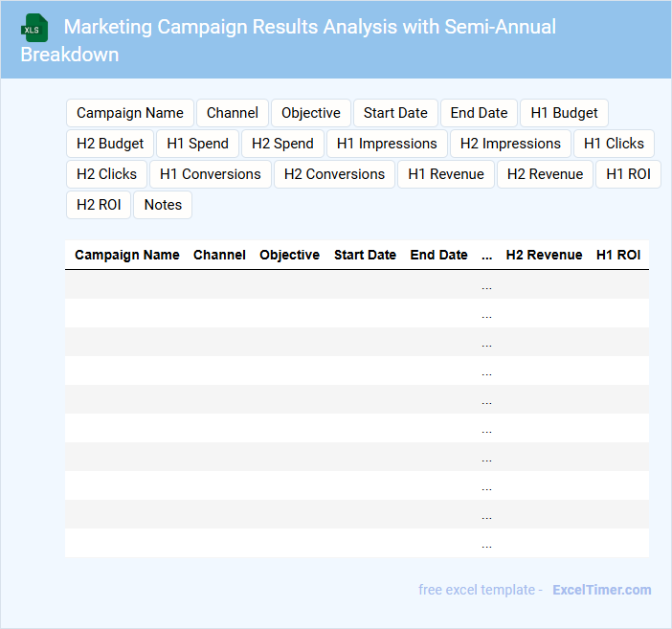Image resolution: width=672 pixels, height=629 pixels.
Task: Select the H2 ROI tag
Action: 98,205
